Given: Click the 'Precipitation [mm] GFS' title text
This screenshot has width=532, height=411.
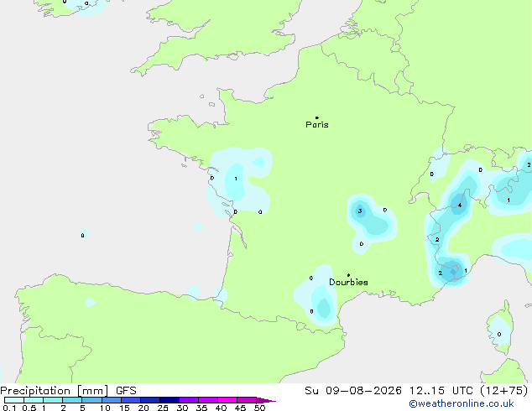Looking at the screenshot, I should coord(68,391).
